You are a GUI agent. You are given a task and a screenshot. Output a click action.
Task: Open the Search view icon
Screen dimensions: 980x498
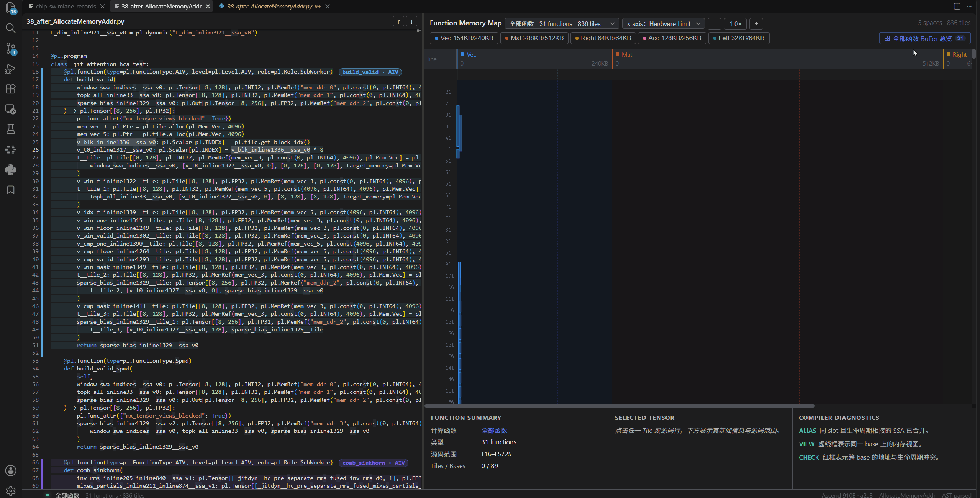tap(11, 28)
